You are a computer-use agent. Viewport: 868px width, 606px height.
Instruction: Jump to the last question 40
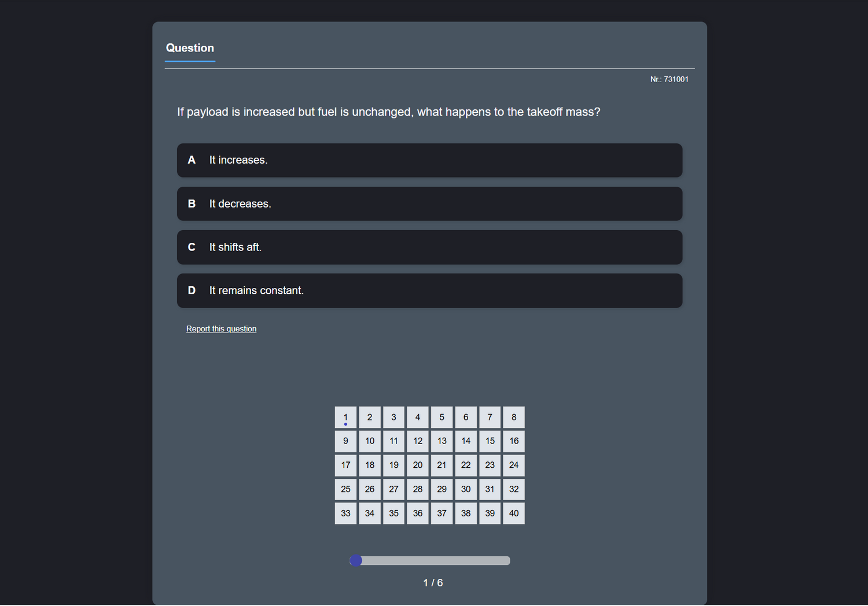pyautogui.click(x=513, y=513)
